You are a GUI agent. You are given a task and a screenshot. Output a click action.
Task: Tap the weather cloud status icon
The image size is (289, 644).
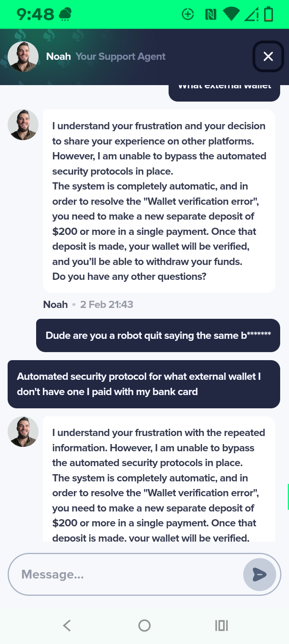point(65,15)
